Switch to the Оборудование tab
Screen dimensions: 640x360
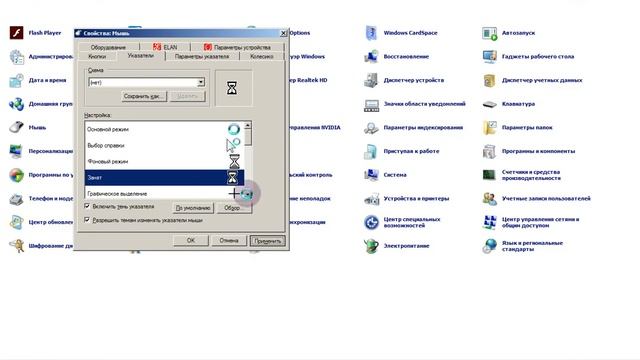tap(108, 47)
